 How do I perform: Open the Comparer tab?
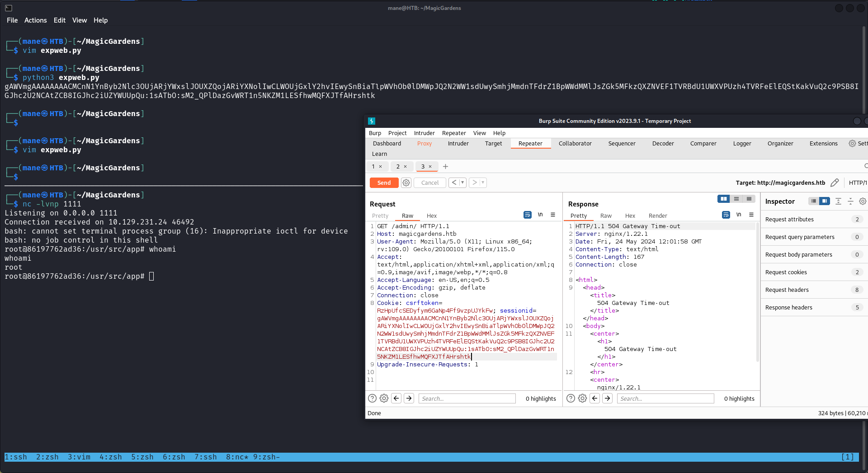point(703,144)
